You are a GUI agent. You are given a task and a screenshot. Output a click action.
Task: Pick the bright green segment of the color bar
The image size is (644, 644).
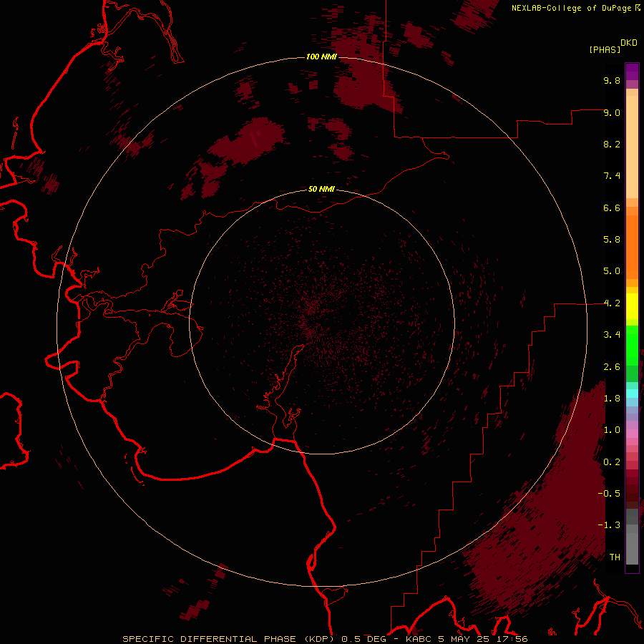point(632,345)
